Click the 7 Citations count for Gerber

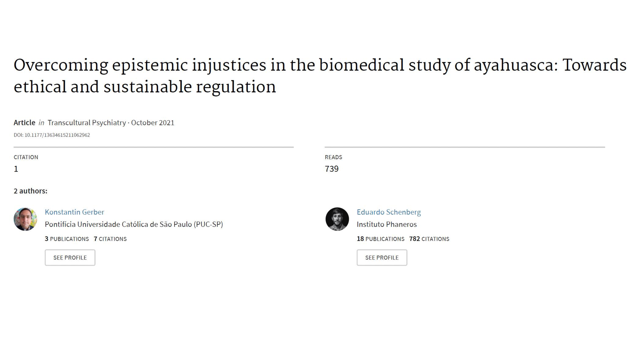click(x=110, y=239)
